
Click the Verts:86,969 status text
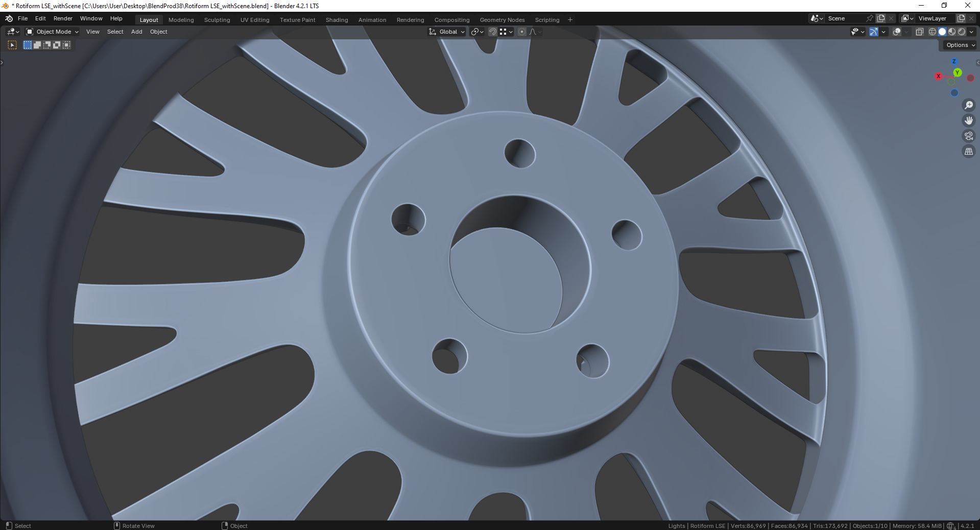[748, 526]
